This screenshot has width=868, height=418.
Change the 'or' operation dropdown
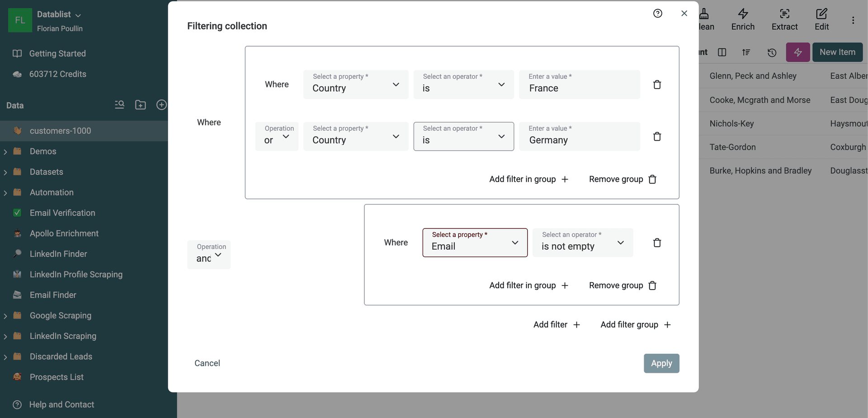coord(277,136)
